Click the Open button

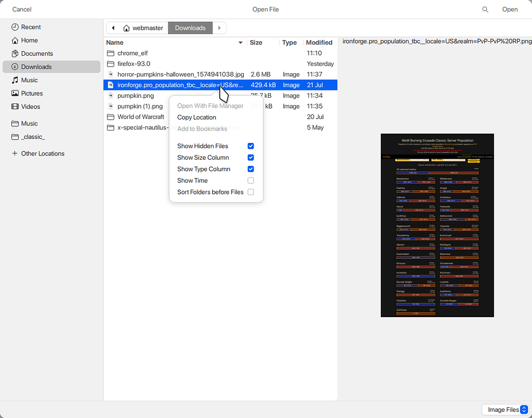click(510, 9)
